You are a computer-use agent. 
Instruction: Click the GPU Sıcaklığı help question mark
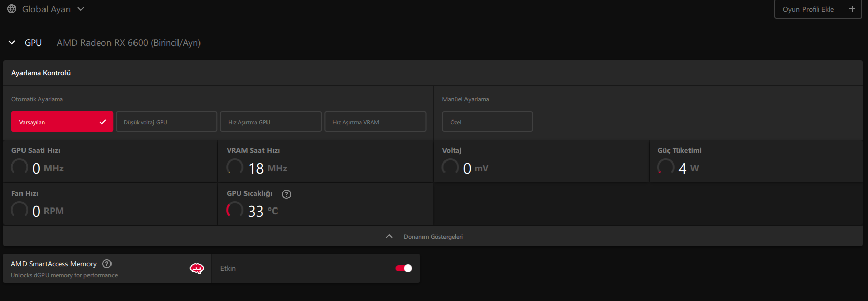[286, 194]
